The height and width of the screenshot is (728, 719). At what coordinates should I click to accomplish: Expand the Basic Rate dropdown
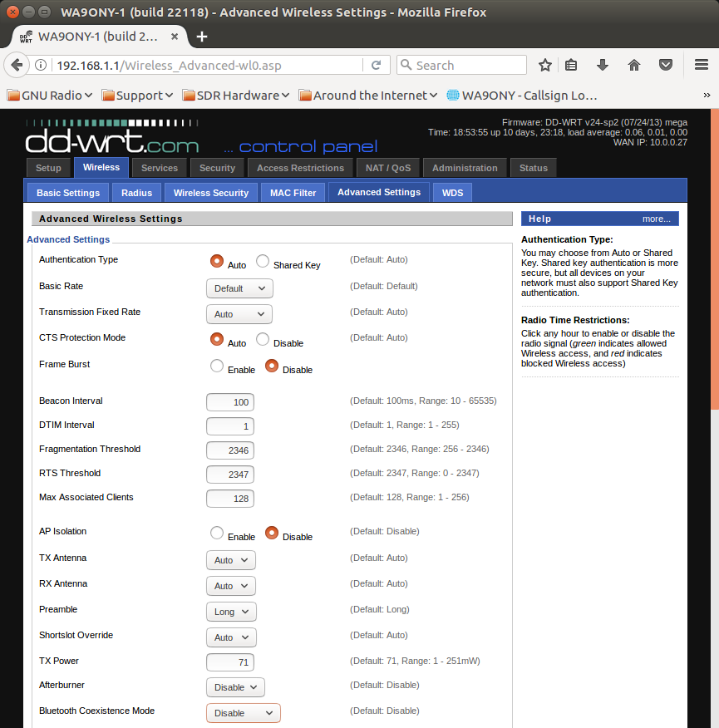point(239,288)
